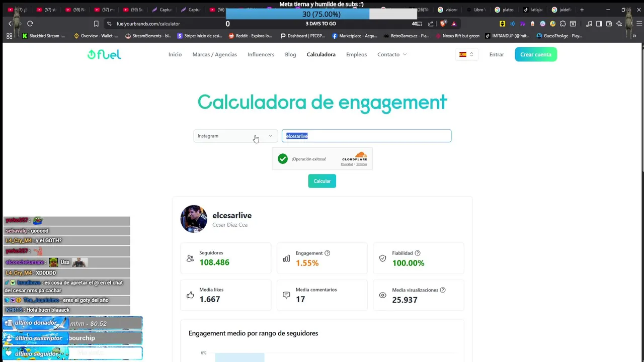The image size is (644, 362).
Task: Show more bookmarks with the double chevron
Action: pos(634,36)
